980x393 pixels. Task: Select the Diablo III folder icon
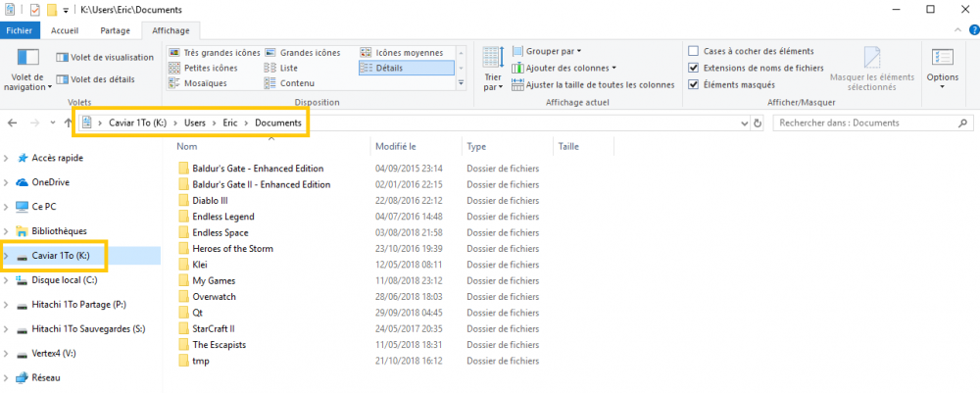[183, 201]
